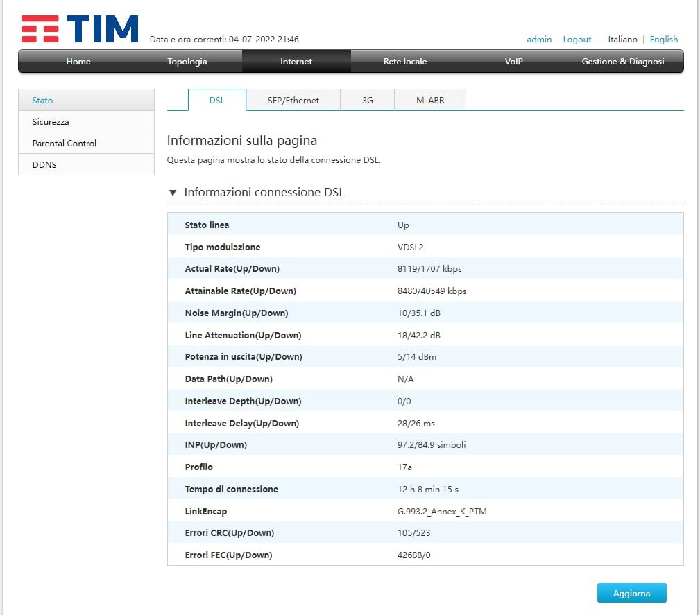Open the Home menu
The height and width of the screenshot is (615, 700).
coord(78,62)
